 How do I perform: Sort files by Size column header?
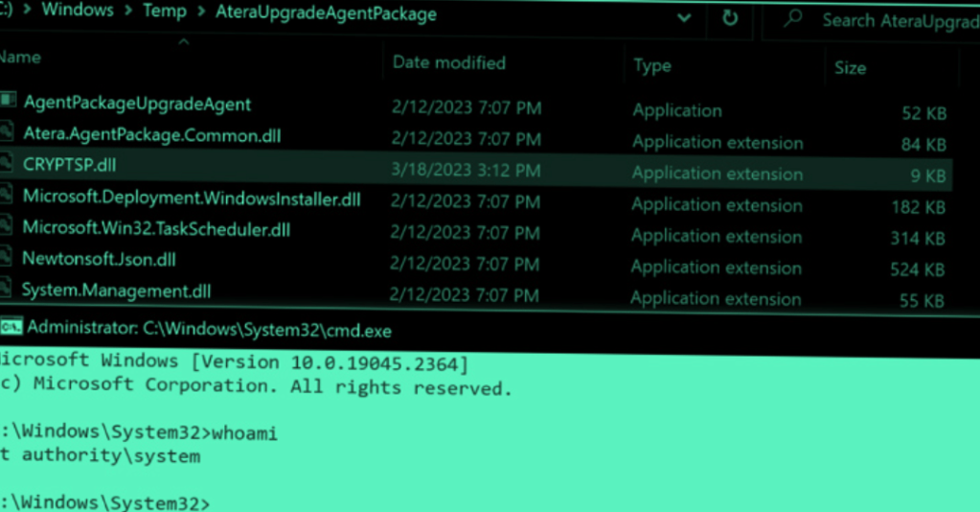850,68
